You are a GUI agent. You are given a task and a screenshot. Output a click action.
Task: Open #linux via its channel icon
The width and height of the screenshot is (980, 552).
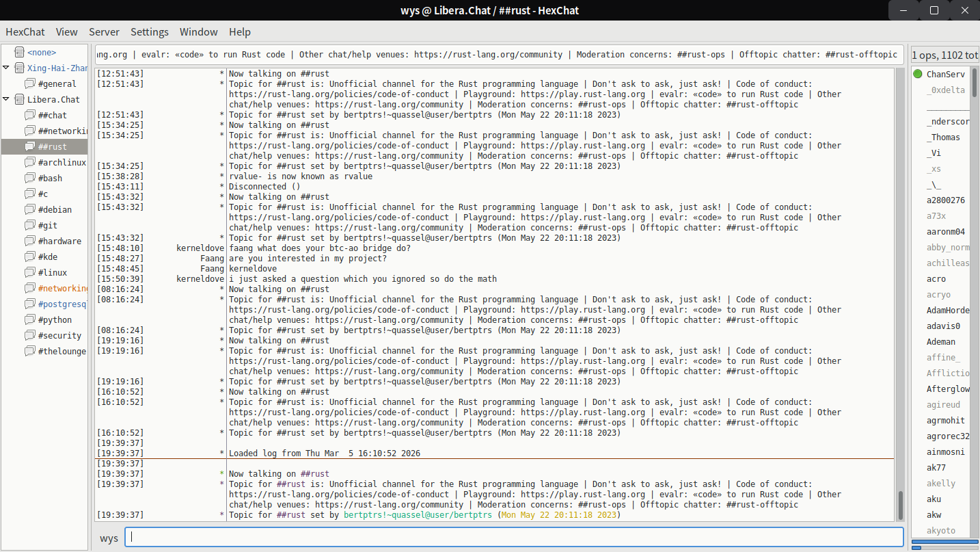coord(30,272)
